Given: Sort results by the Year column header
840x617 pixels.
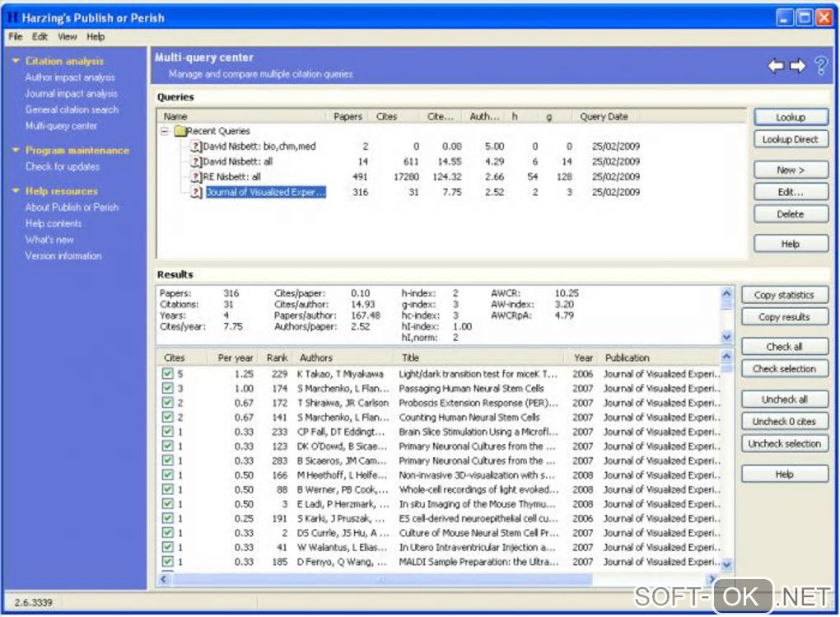Looking at the screenshot, I should click(x=583, y=358).
